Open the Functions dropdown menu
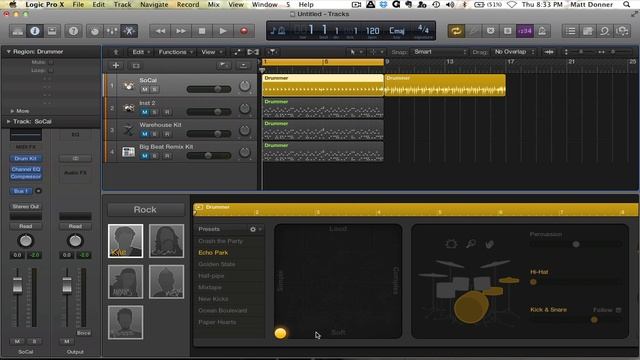The width and height of the screenshot is (640, 360). click(176, 52)
